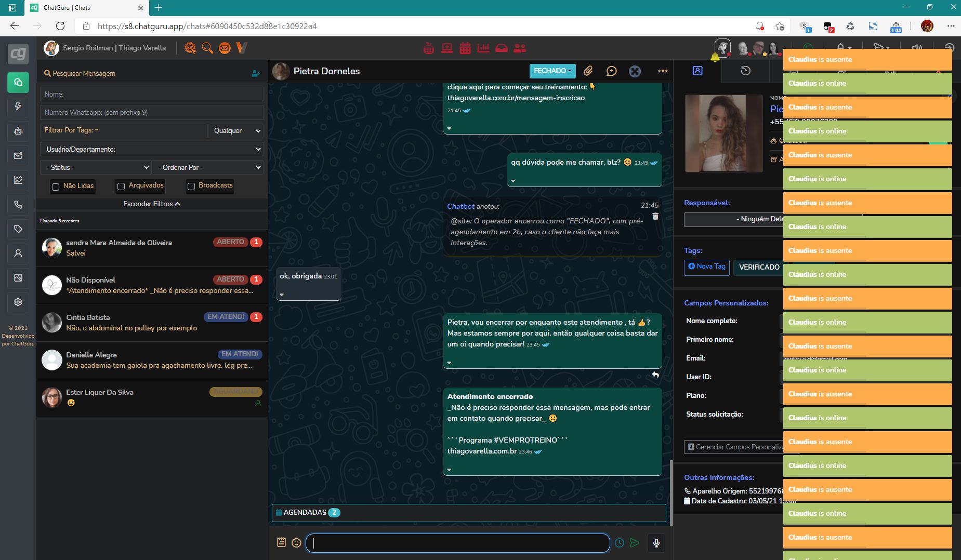Click the orange gear-wrench toolbar icon
961x560 pixels.
tap(190, 48)
